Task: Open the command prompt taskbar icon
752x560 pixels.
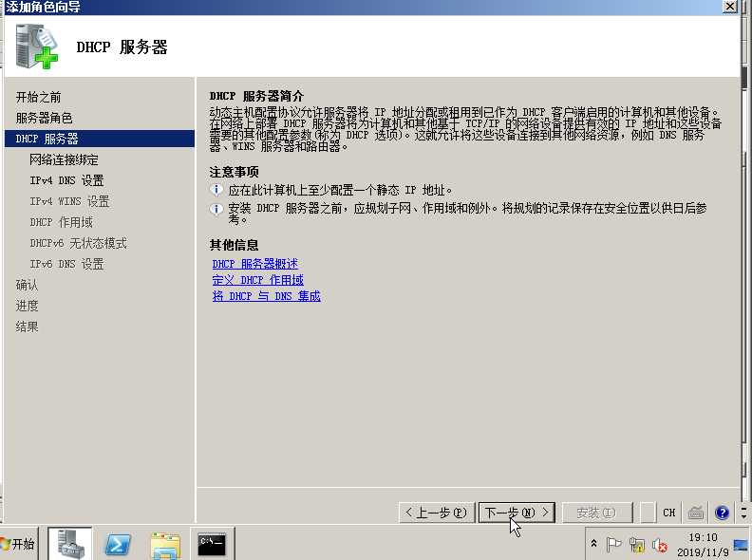Action: tap(212, 545)
